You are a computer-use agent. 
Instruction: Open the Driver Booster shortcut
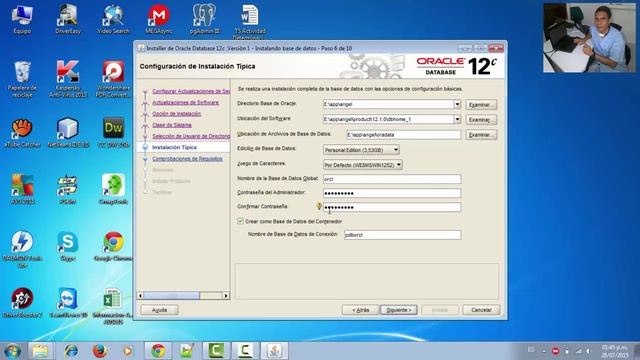[x=22, y=303]
